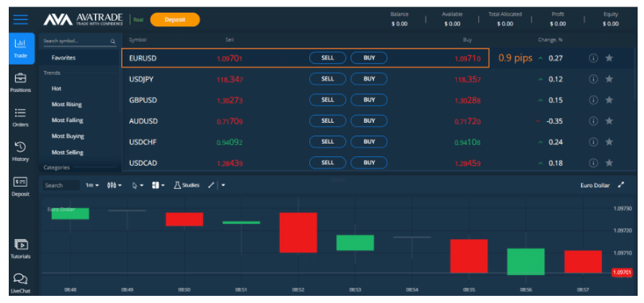
Task: Toggle AUDUSD favorite star
Action: [x=609, y=121]
